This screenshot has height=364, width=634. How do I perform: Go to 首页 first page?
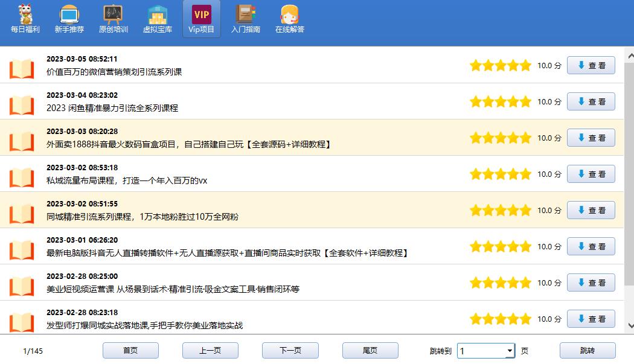pyautogui.click(x=130, y=351)
